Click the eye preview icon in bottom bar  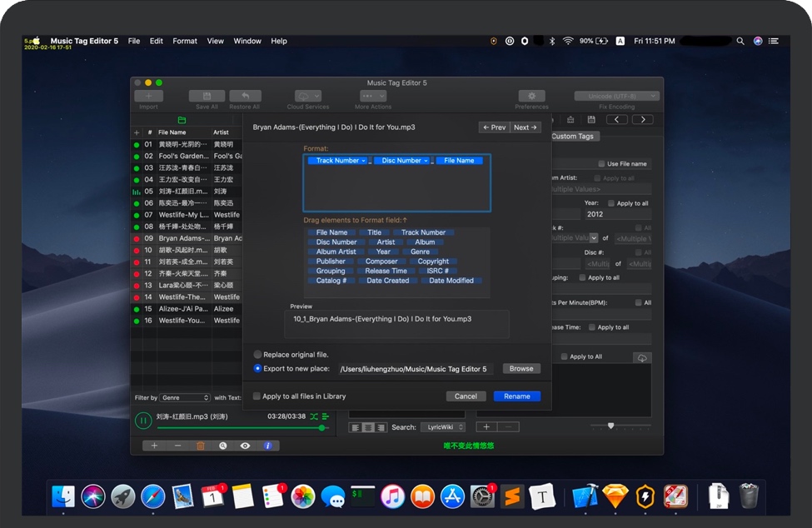[245, 446]
